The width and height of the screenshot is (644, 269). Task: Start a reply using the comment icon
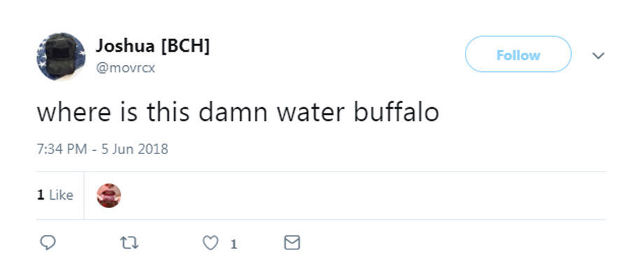click(48, 242)
